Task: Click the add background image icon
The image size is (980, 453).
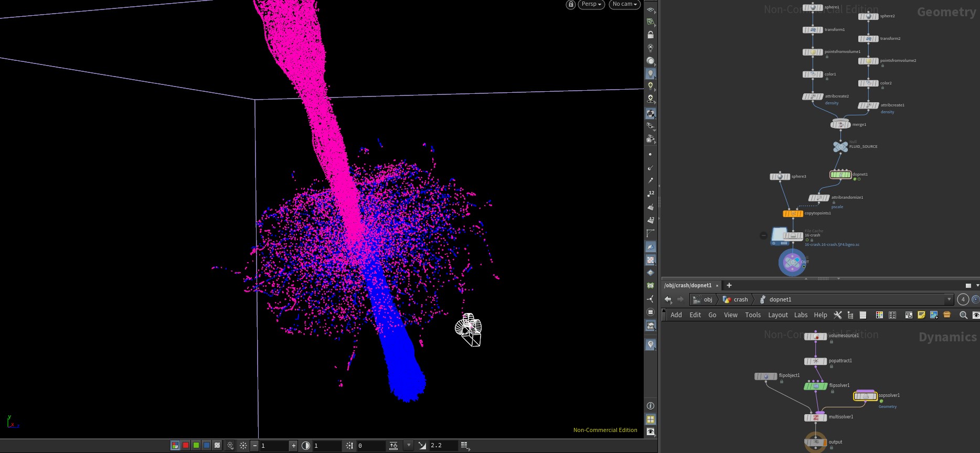Action: tap(934, 315)
